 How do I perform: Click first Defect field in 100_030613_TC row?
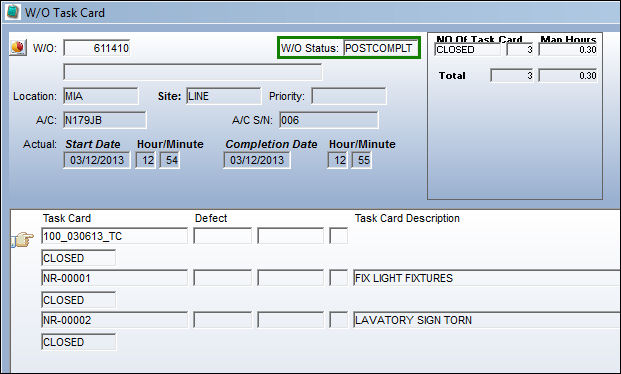pos(223,236)
